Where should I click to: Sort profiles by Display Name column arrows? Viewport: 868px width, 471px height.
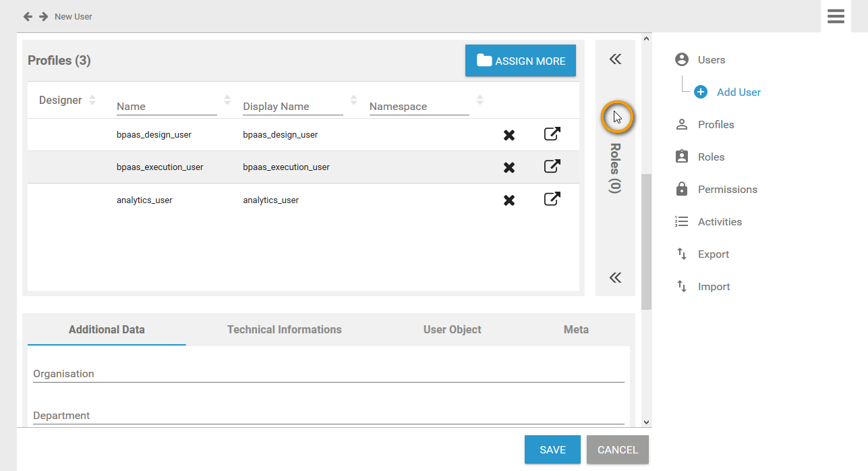coord(353,100)
